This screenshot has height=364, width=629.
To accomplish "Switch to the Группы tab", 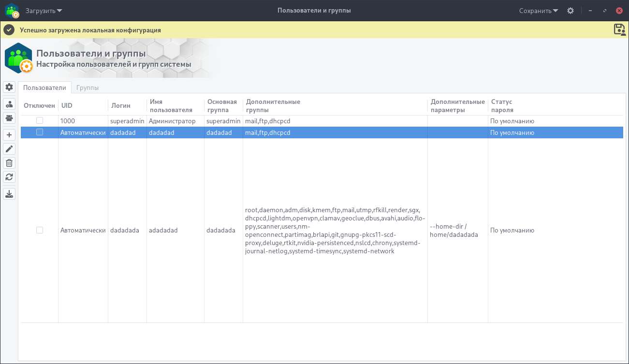I will (88, 87).
